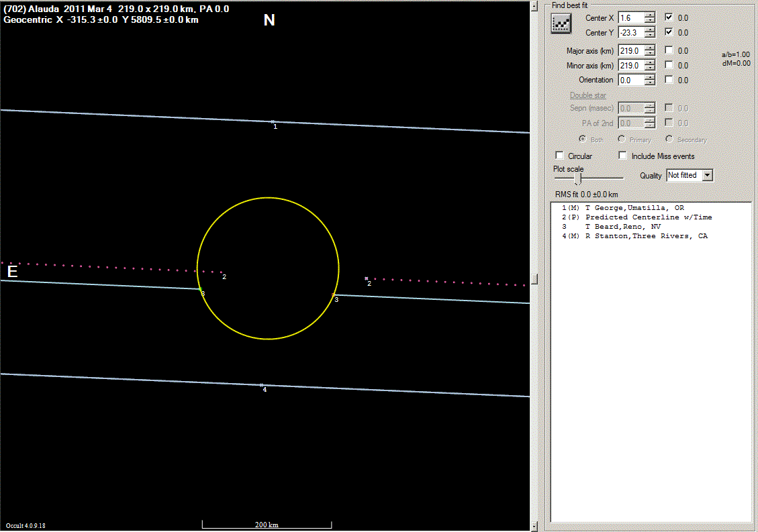Image resolution: width=758 pixels, height=532 pixels.
Task: Click the a/b=1.00 ratio text
Action: pos(736,54)
